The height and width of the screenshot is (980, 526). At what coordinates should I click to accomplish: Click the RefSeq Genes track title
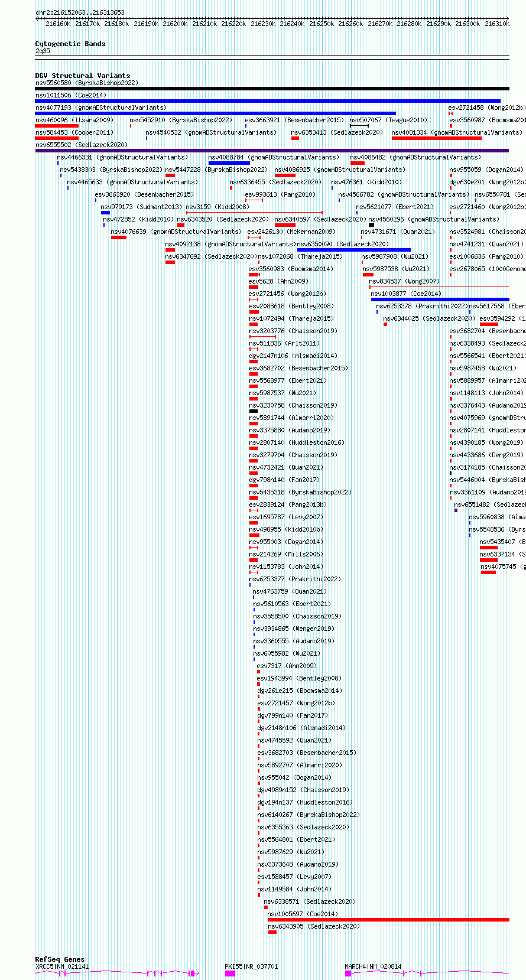click(60, 959)
